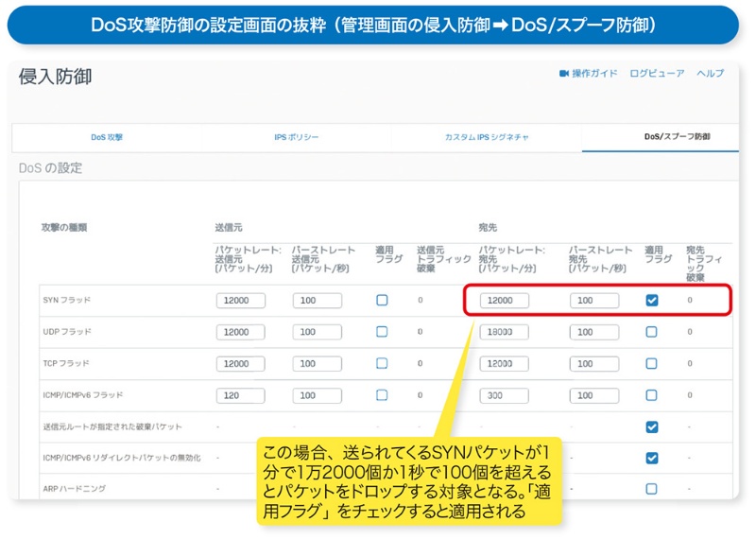Click the 送信元 group header

tap(229, 228)
